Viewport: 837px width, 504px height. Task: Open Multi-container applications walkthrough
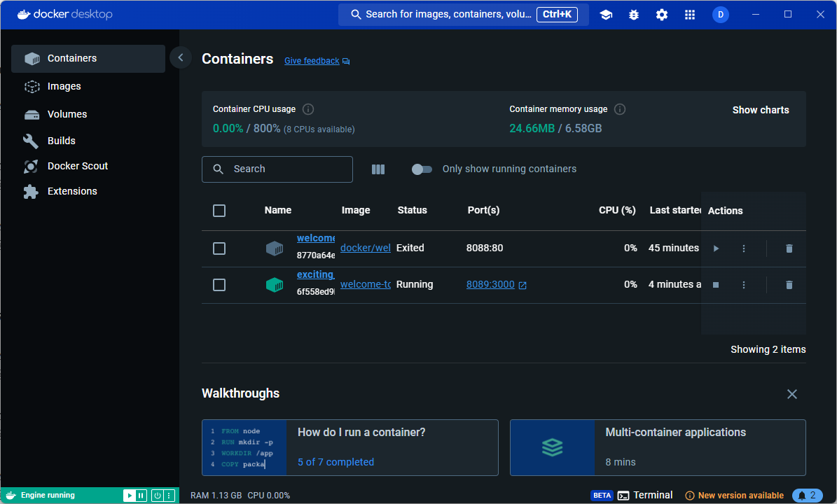[x=658, y=447]
